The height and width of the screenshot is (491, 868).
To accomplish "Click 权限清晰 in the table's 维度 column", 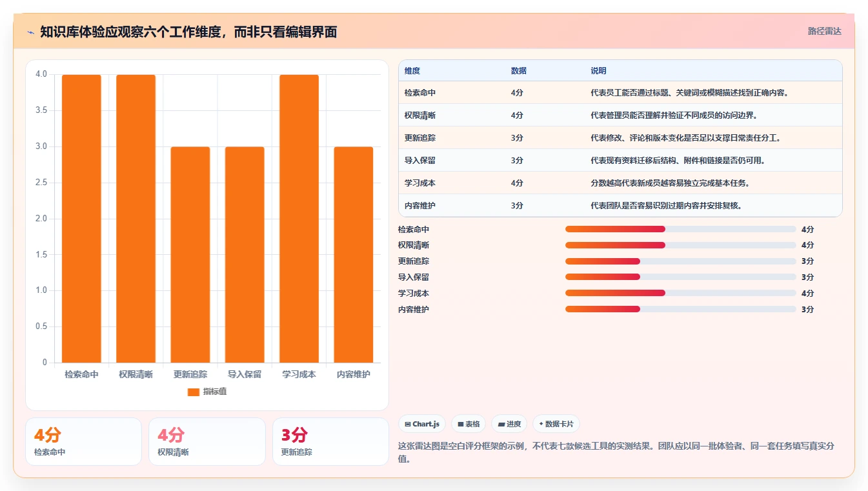I will [x=420, y=115].
